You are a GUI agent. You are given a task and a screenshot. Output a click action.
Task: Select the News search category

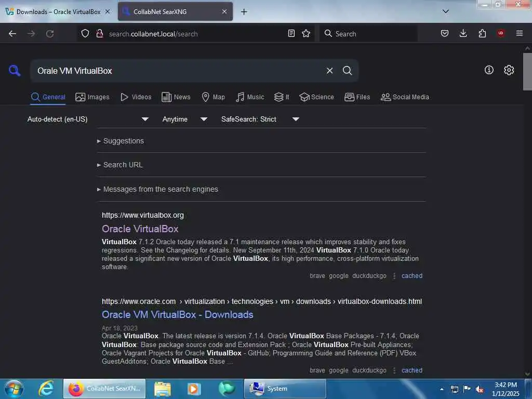click(x=176, y=97)
